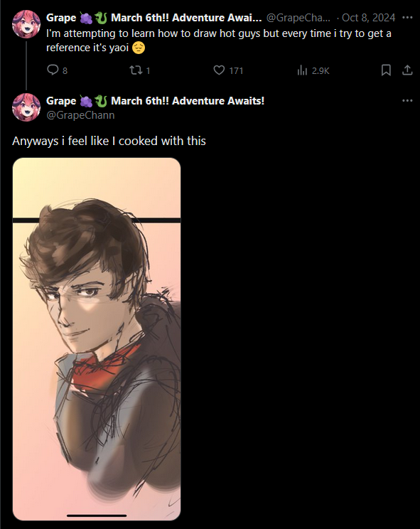This screenshot has height=529, width=420.
Task: Bookmark the first tweet
Action: click(386, 70)
